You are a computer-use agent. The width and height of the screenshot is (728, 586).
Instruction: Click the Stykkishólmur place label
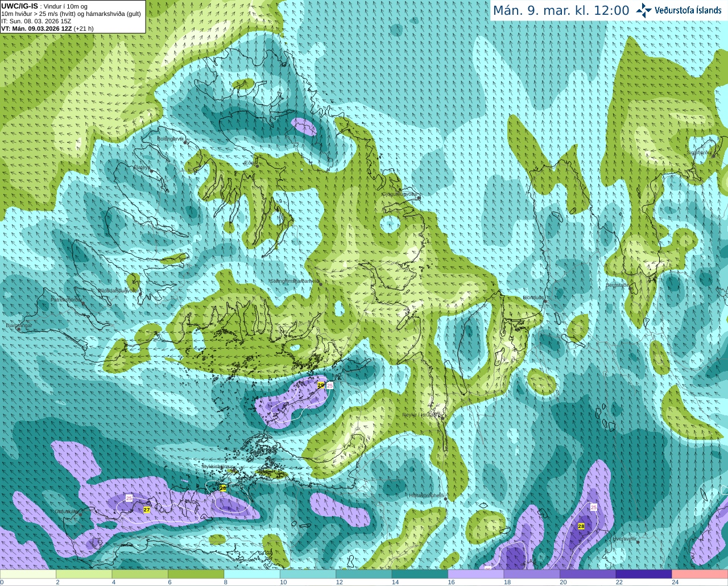click(217, 466)
